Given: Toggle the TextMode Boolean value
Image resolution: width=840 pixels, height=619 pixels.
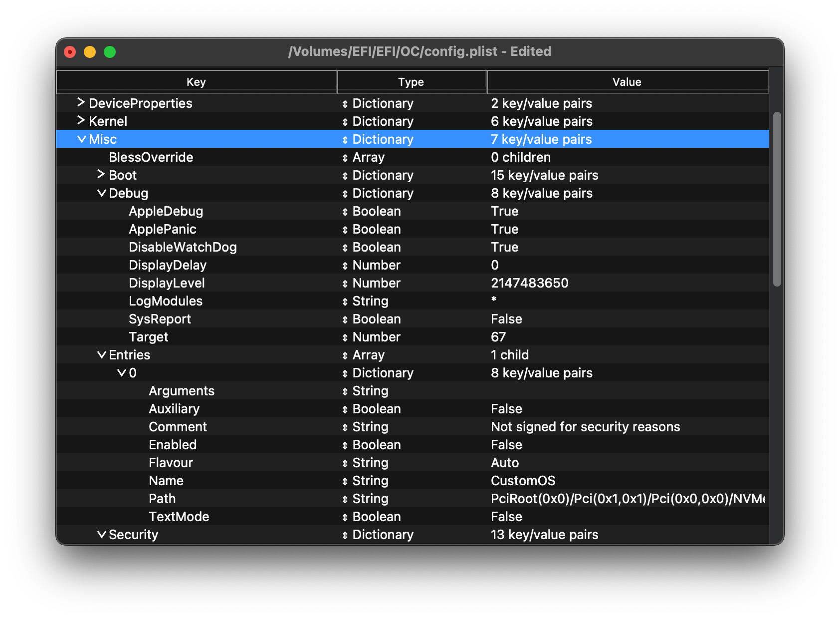Looking at the screenshot, I should [x=506, y=517].
